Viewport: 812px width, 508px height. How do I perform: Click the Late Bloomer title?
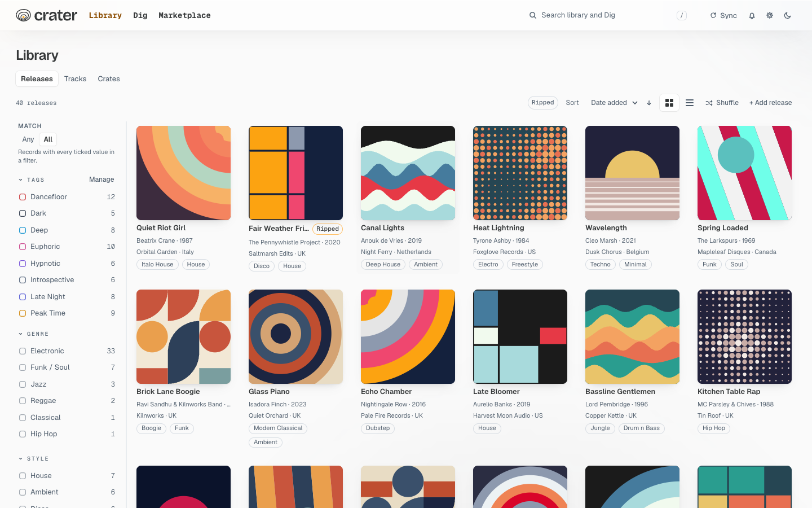(x=496, y=392)
